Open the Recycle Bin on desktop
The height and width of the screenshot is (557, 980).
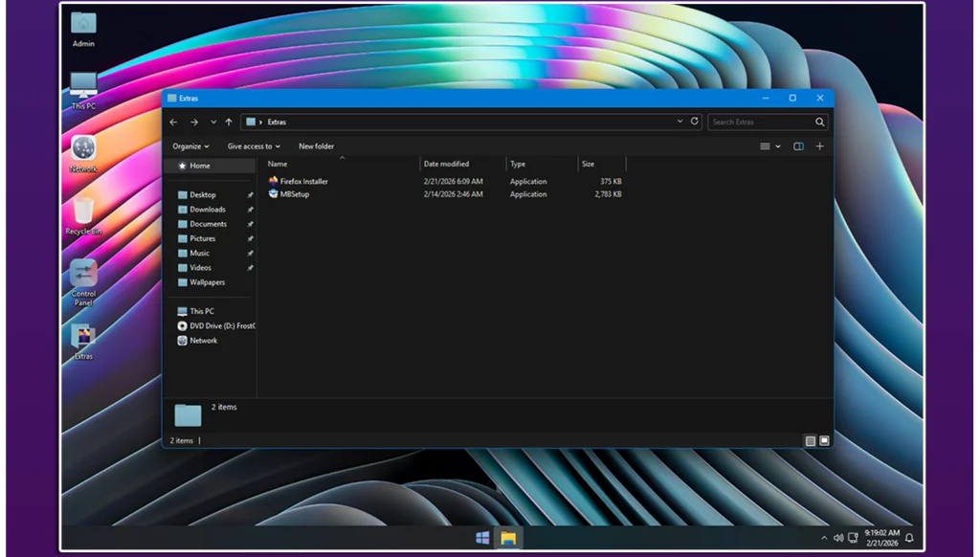pos(83,212)
